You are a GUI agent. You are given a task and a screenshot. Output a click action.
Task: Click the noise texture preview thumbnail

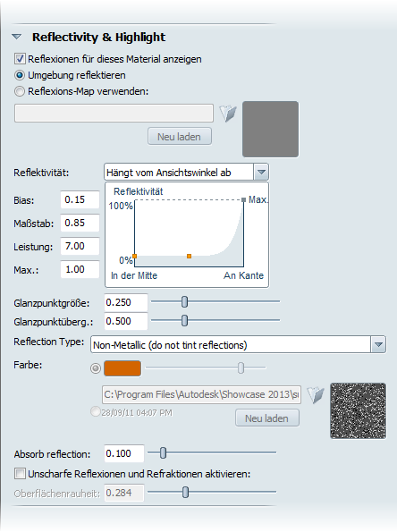(358, 411)
